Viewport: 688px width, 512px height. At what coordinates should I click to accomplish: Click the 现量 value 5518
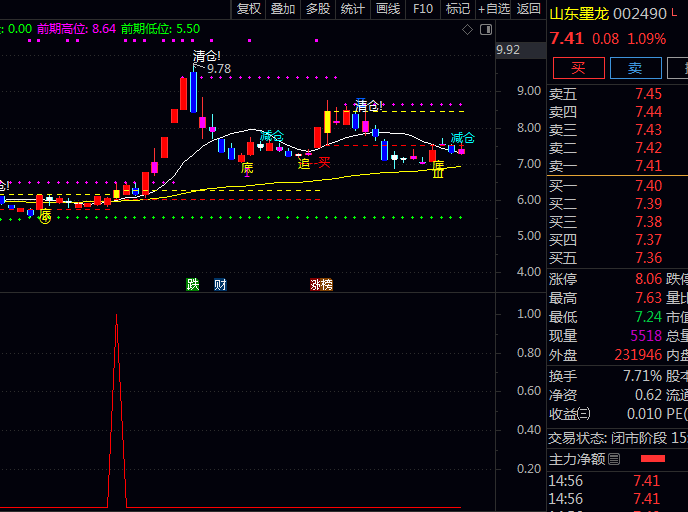[646, 336]
